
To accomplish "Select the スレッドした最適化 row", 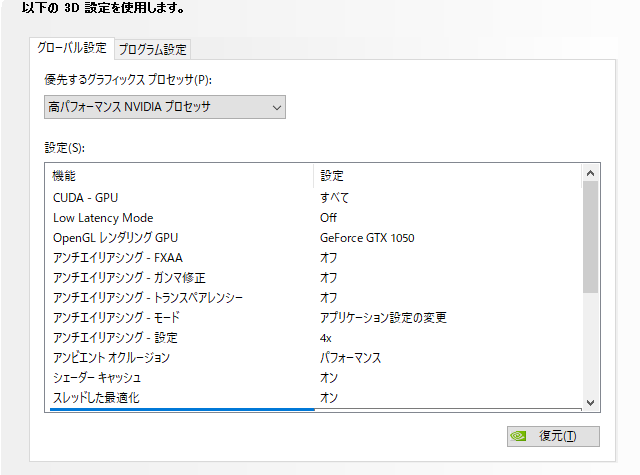I will (316, 397).
